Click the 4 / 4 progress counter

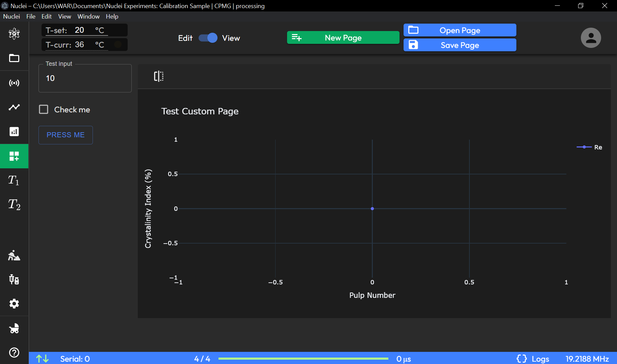[202, 359]
